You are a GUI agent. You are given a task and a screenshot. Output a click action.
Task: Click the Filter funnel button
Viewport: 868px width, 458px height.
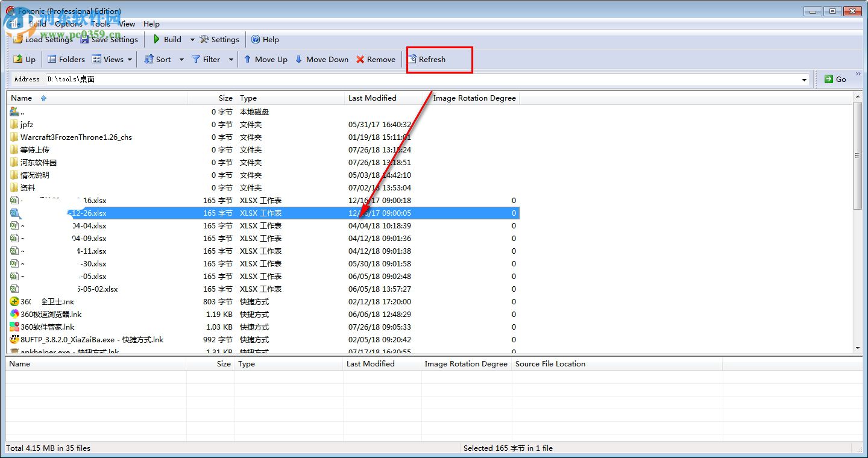pos(206,60)
